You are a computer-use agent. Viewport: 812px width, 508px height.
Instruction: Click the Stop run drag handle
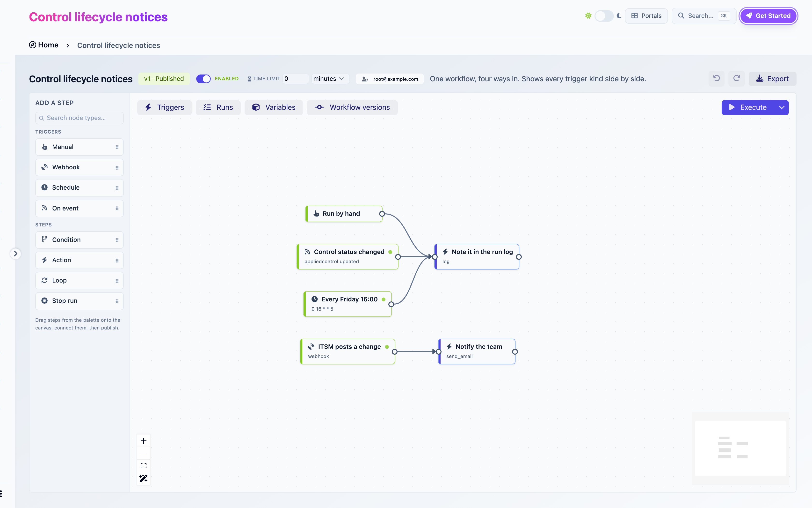click(117, 301)
